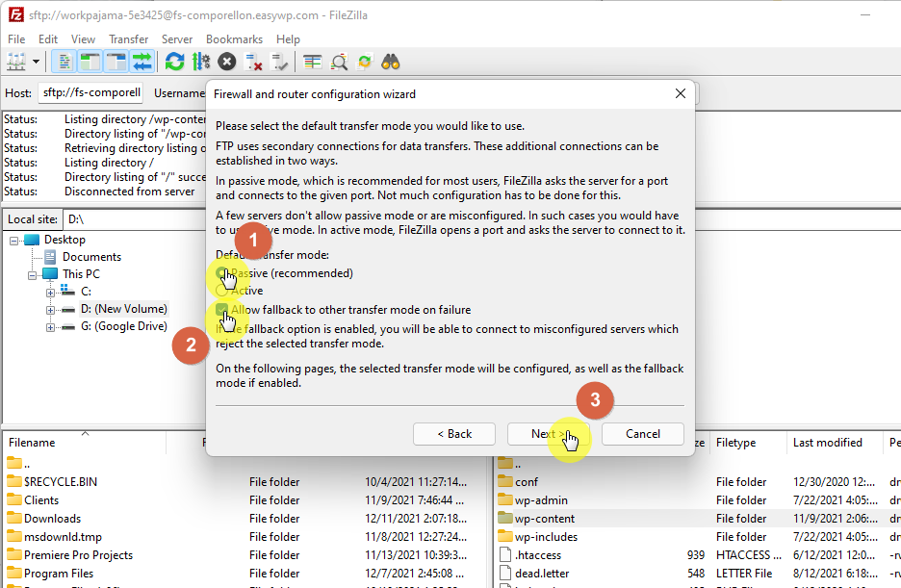This screenshot has height=588, width=901.
Task: Open the Bookmarks menu
Action: (x=235, y=39)
